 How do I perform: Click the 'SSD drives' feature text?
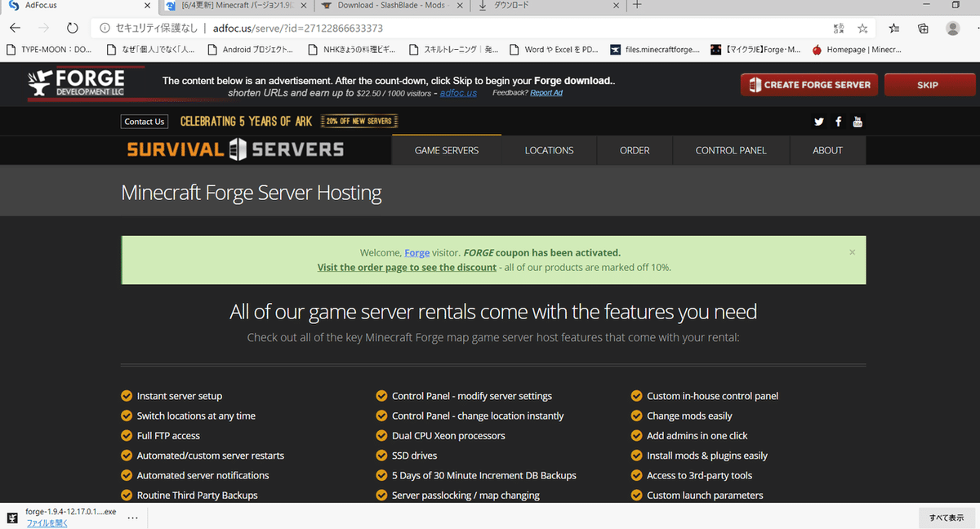414,456
